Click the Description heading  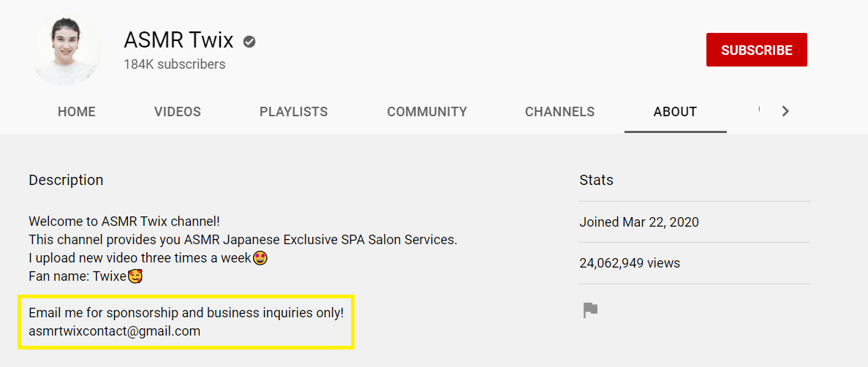[66, 180]
